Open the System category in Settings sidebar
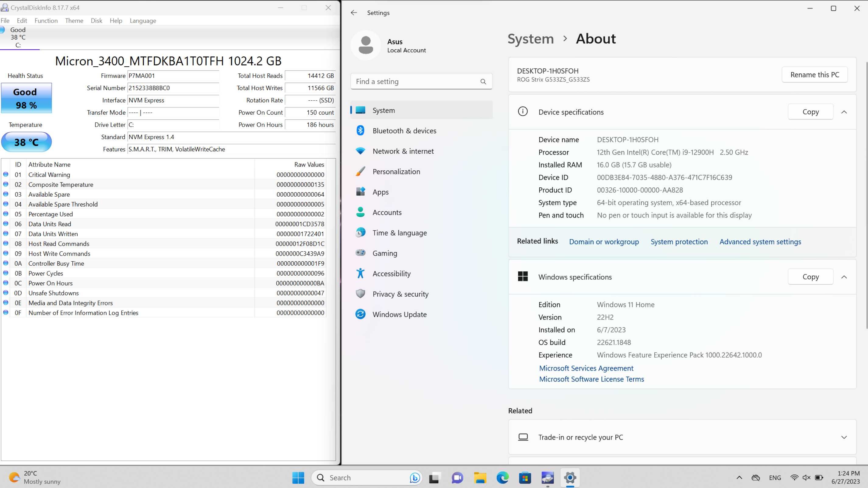This screenshot has width=868, height=488. click(x=422, y=110)
